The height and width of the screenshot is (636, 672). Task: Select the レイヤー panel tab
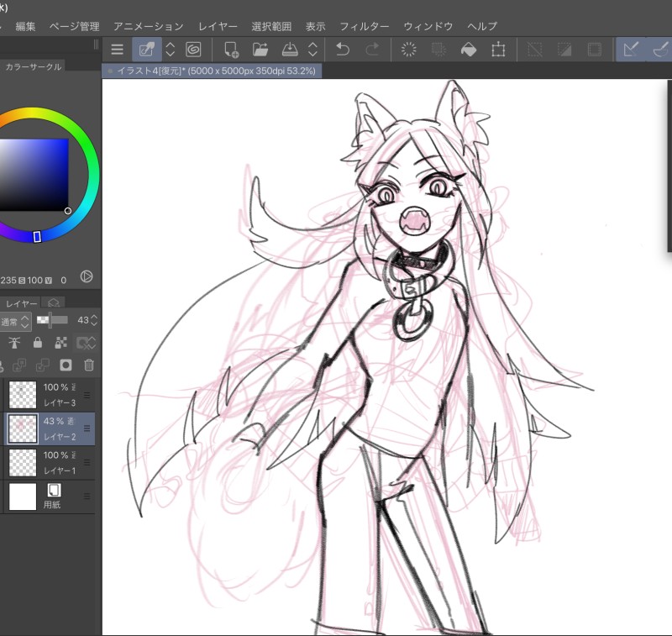click(x=20, y=303)
